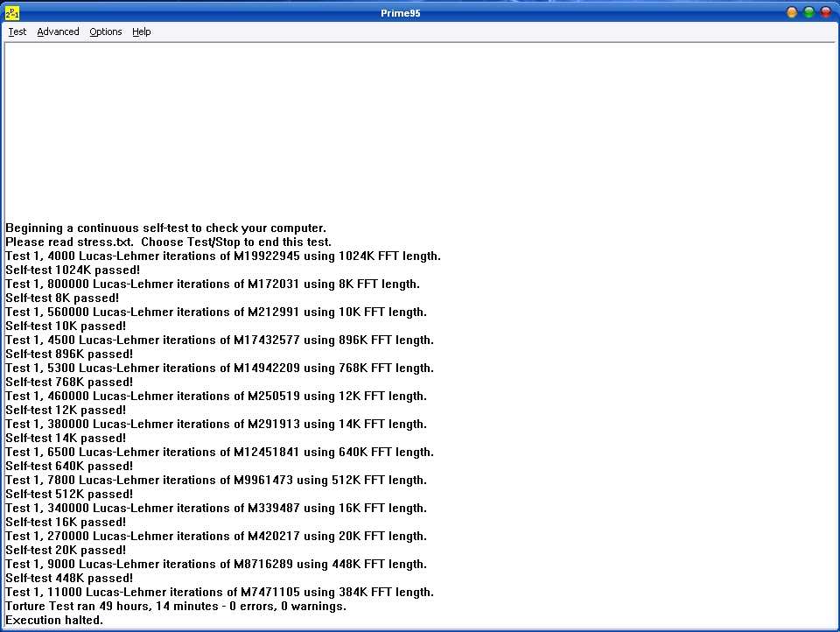
Task: Click the M250519 12K FFT test line
Action: pyautogui.click(x=216, y=397)
